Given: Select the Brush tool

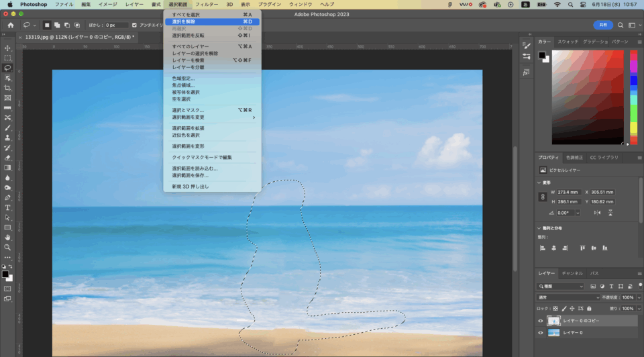Looking at the screenshot, I should (7, 127).
